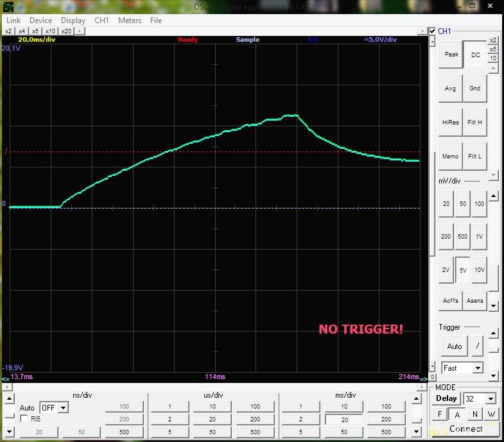
Task: Open the CH1 menu
Action: tap(101, 21)
